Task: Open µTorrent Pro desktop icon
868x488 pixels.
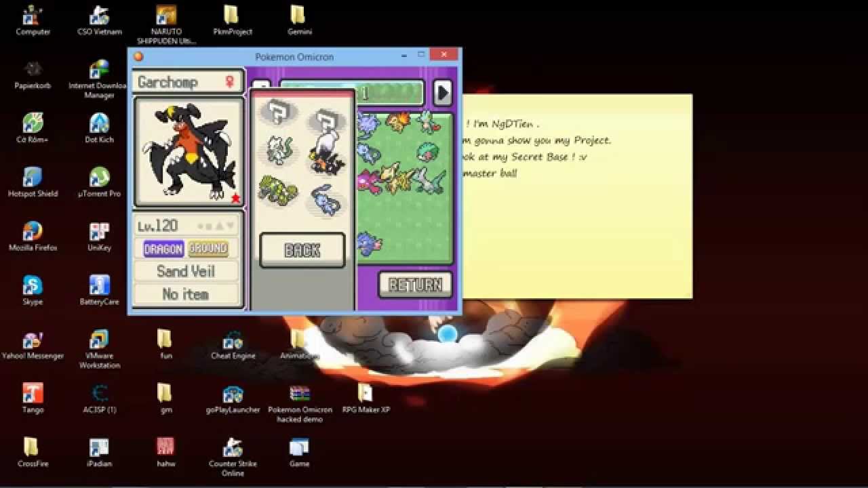Action: tap(99, 182)
